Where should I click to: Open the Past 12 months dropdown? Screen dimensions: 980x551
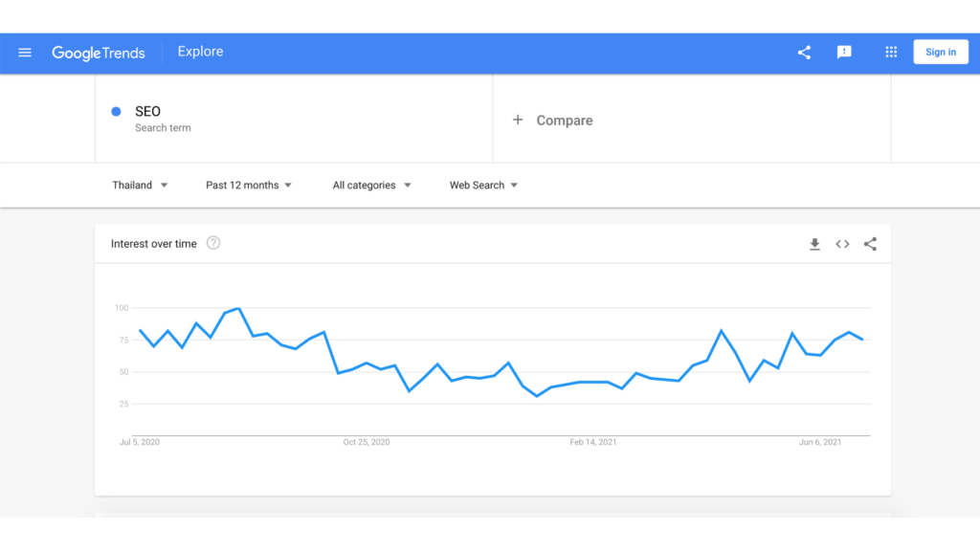pos(249,185)
